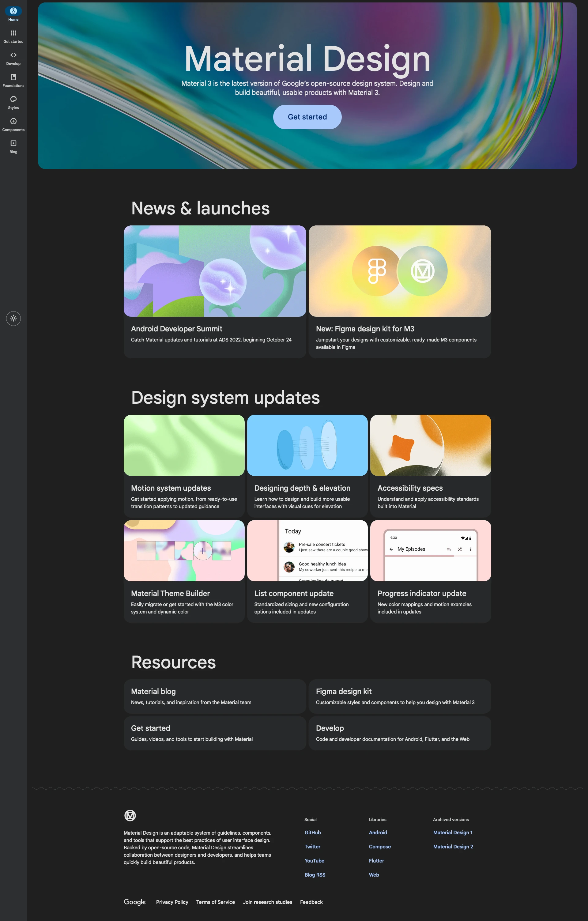Open Accessibility specs card title
The height and width of the screenshot is (921, 588).
[x=410, y=488]
